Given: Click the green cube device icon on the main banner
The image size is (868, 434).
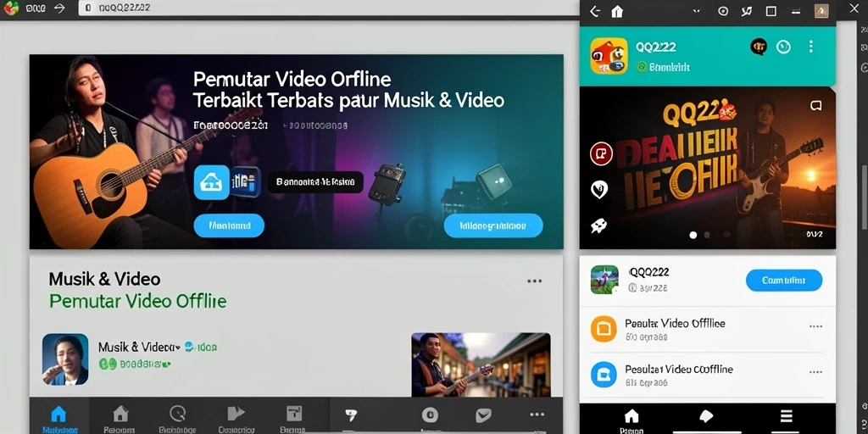Looking at the screenshot, I should pos(493,182).
